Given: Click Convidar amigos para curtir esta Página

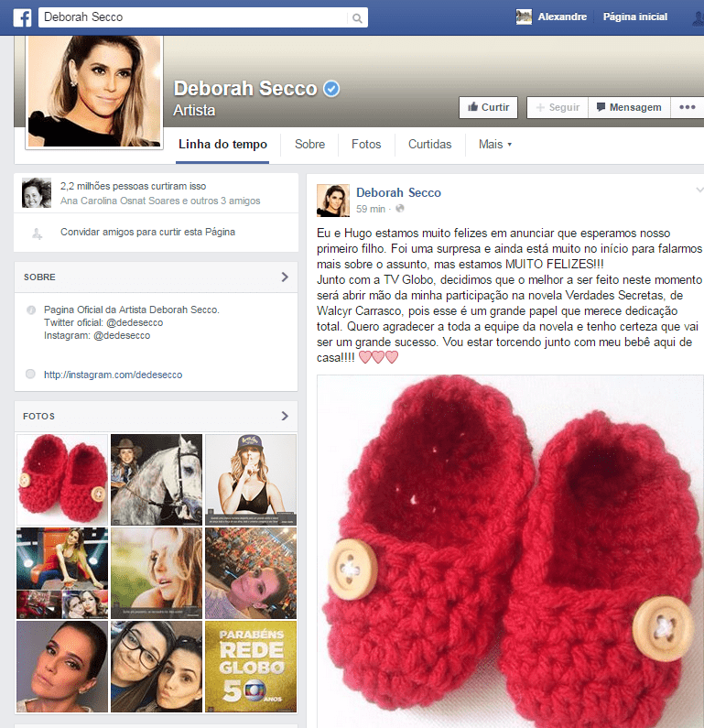Looking at the screenshot, I should tap(147, 232).
